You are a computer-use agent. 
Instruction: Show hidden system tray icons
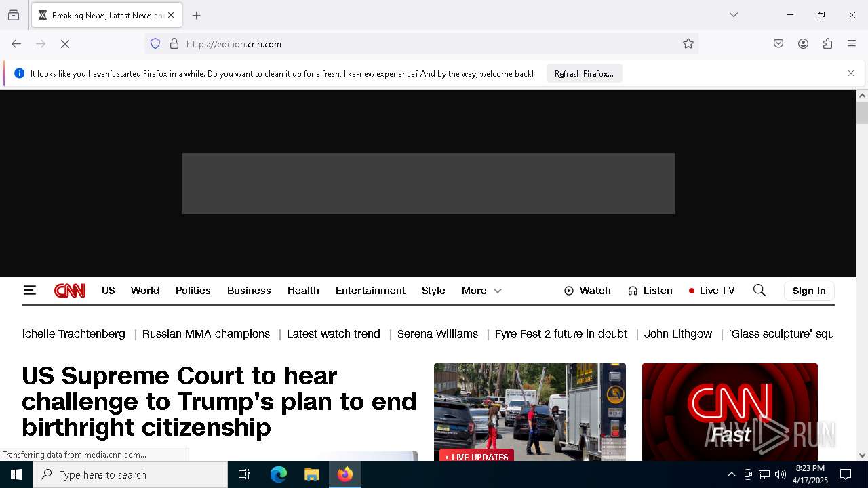click(x=731, y=474)
